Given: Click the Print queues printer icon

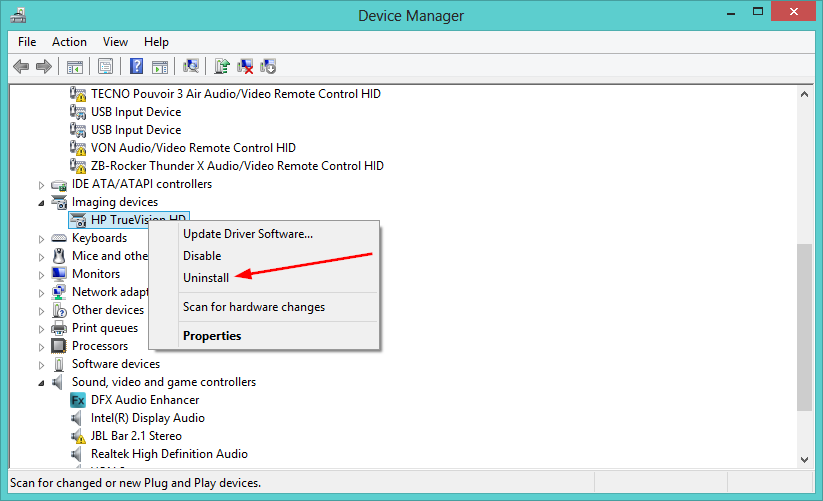Looking at the screenshot, I should pyautogui.click(x=59, y=328).
